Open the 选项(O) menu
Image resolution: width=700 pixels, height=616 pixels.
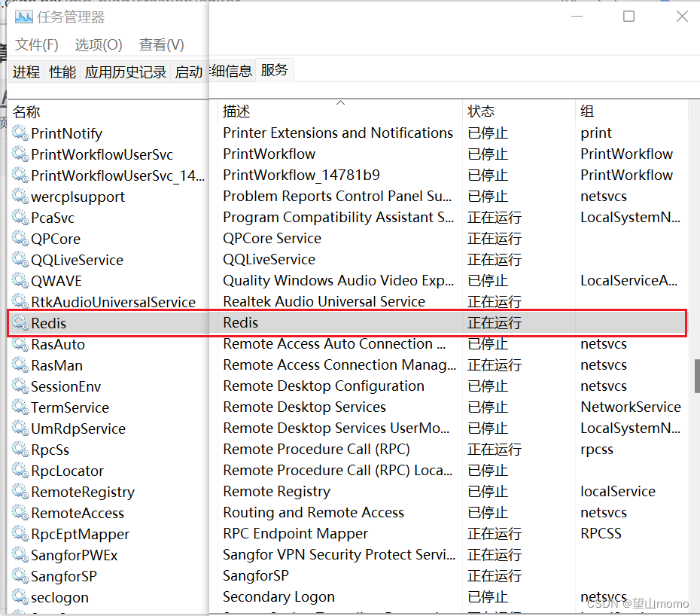click(x=99, y=44)
